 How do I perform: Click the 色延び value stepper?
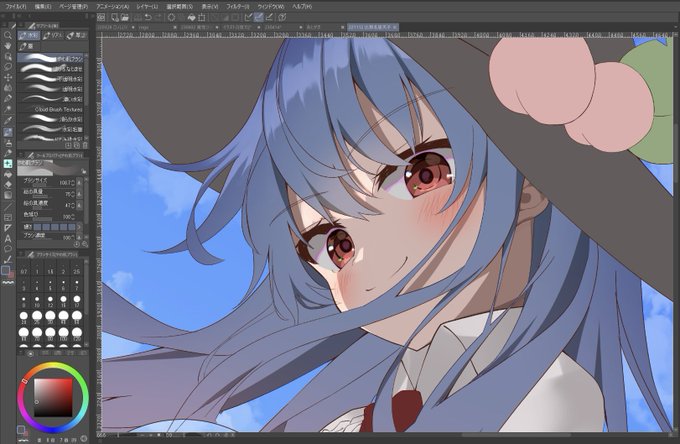(72, 216)
